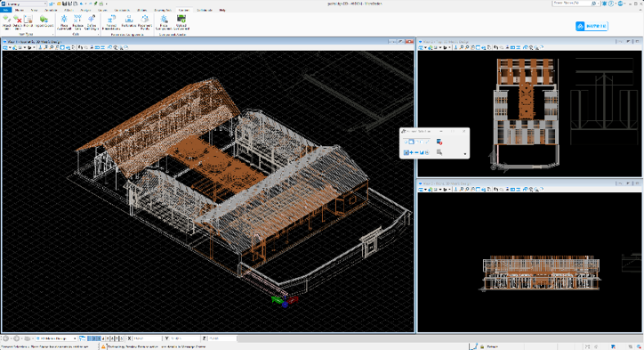Click the Attach Item ribbon icon
Image resolution: width=644 pixels, height=350 pixels.
pyautogui.click(x=6, y=22)
